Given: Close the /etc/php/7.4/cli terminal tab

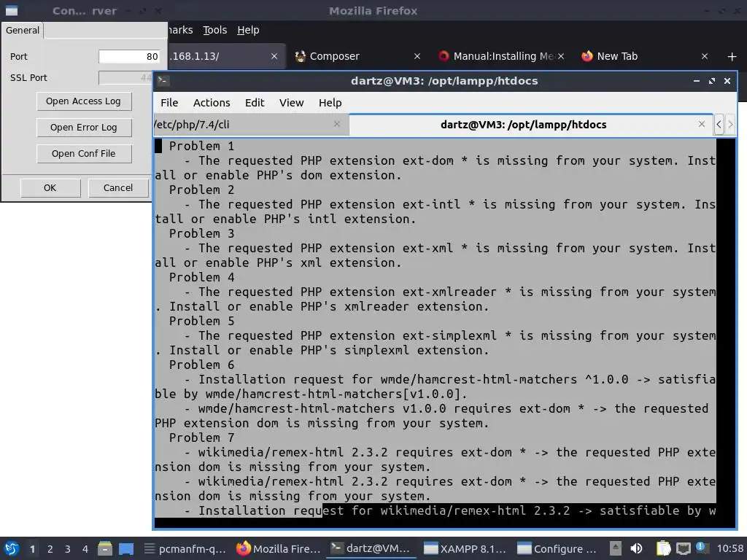Looking at the screenshot, I should pos(337,124).
